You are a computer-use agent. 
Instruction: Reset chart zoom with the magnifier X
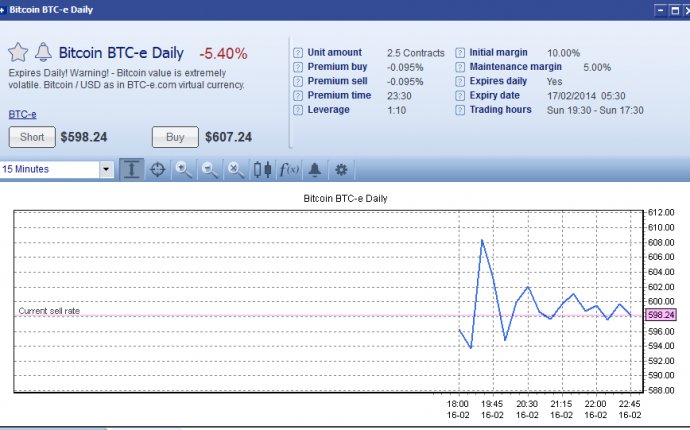coord(236,169)
